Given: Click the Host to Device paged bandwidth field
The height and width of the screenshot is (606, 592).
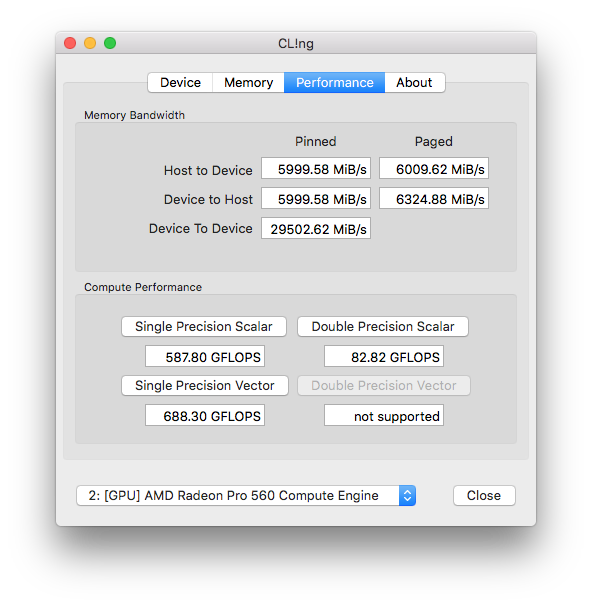Looking at the screenshot, I should 434,168.
